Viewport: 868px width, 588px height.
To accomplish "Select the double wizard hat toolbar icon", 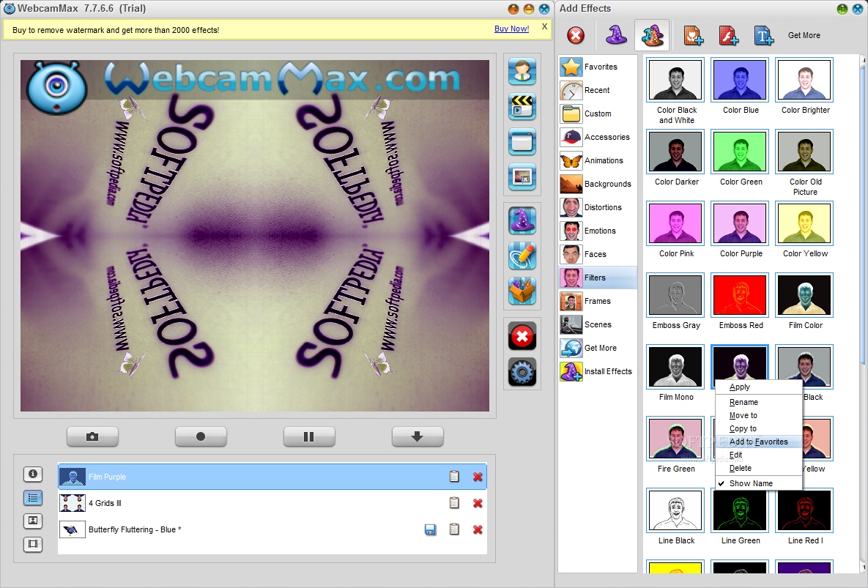I will click(652, 35).
